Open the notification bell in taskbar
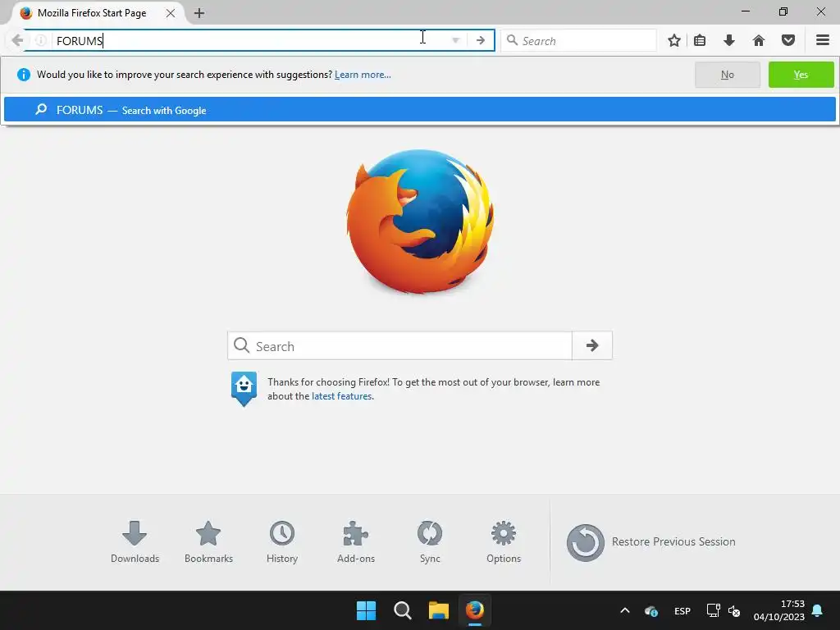The width and height of the screenshot is (840, 630). (818, 610)
